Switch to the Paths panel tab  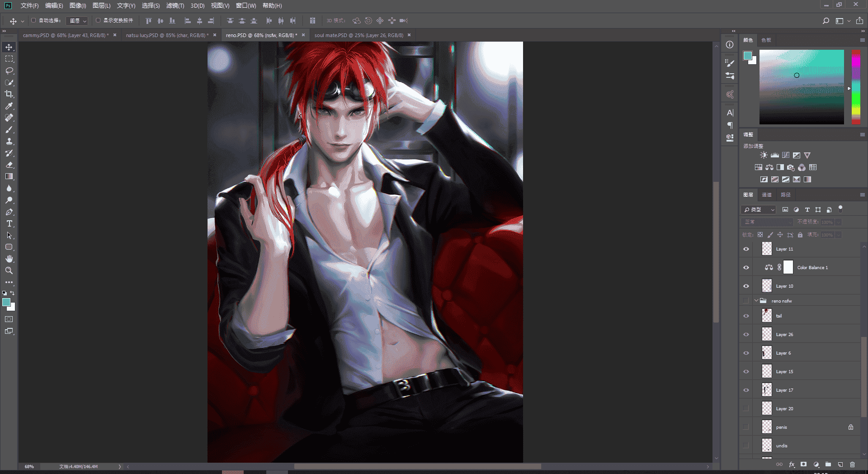[786, 195]
